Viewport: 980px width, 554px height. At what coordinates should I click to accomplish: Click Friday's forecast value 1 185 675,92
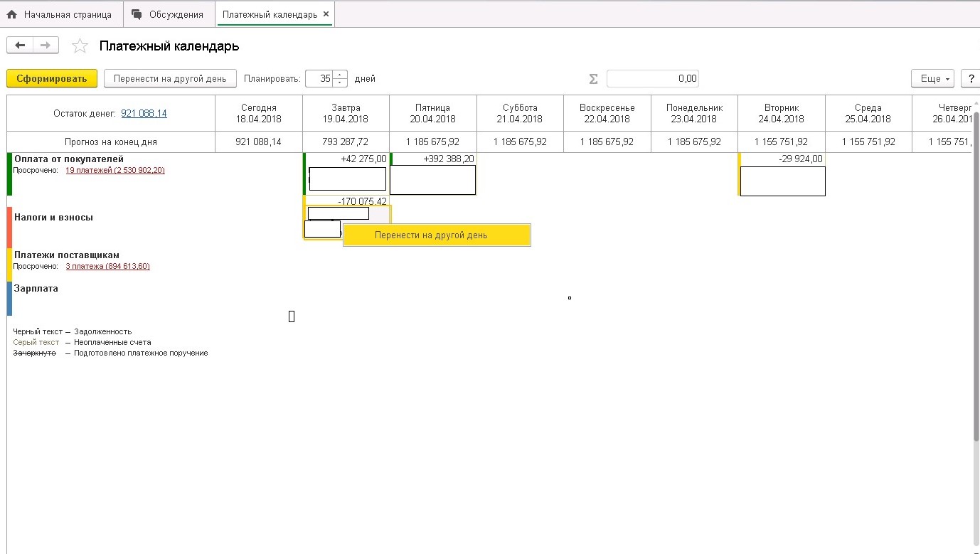tap(432, 142)
